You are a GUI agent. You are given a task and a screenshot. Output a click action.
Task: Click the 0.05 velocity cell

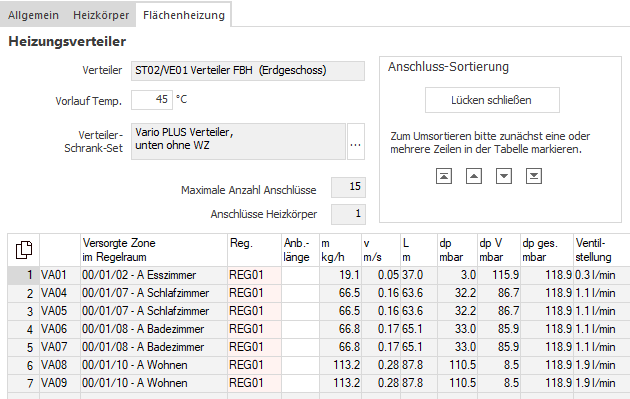pos(381,275)
